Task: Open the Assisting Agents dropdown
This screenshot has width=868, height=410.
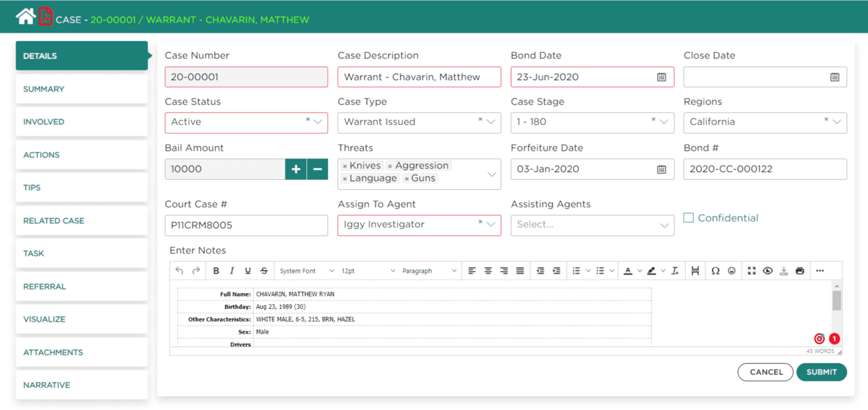Action: [664, 225]
